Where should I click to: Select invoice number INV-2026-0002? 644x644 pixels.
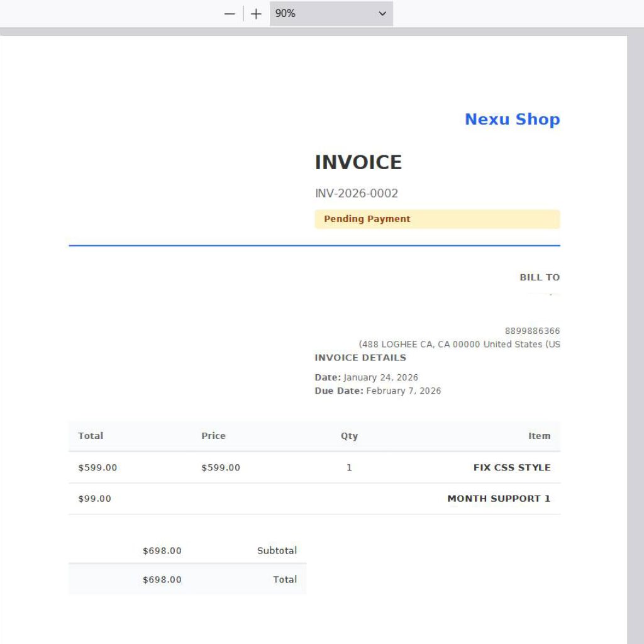pos(357,194)
